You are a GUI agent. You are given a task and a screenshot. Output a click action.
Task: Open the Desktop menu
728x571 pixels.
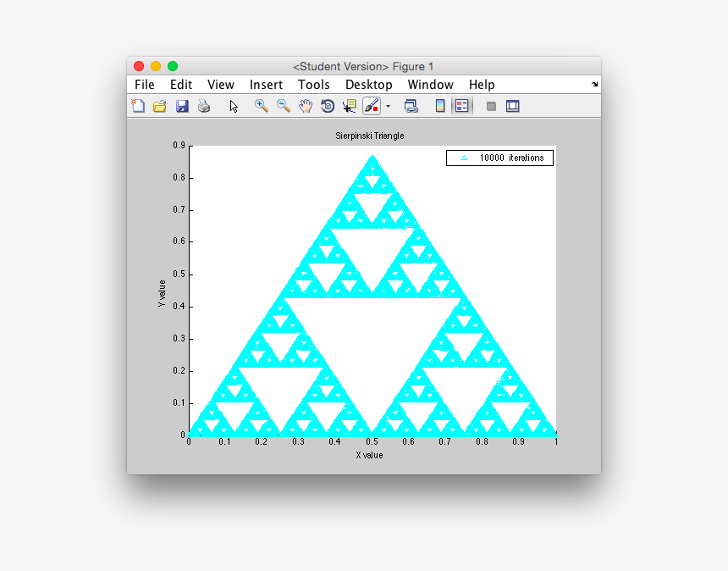point(368,85)
